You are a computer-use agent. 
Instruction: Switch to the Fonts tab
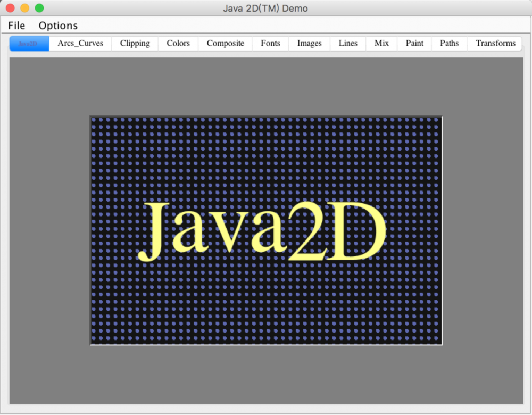tap(270, 43)
